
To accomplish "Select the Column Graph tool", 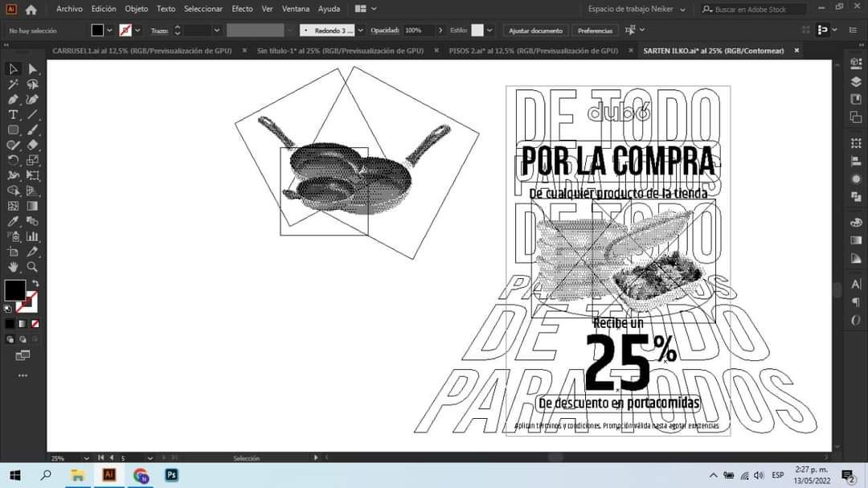I will pyautogui.click(x=33, y=236).
